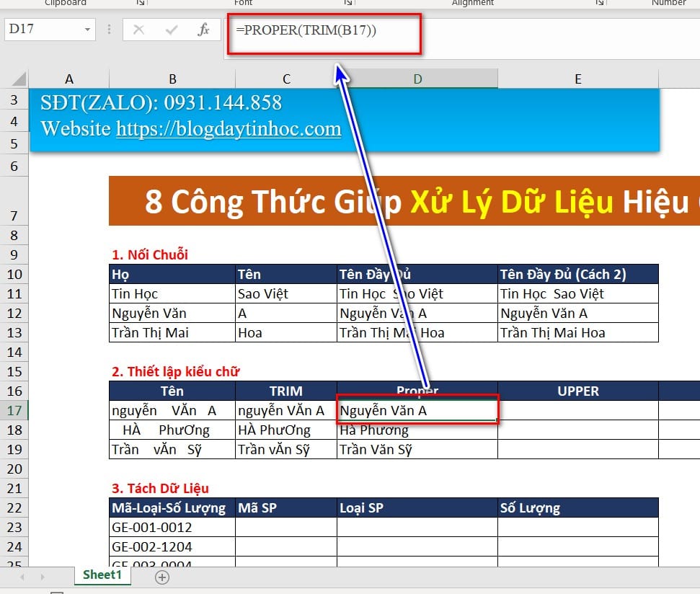Click the '2. Thiết lập kiểu chữ' title
The width and height of the screenshot is (700, 594).
pos(175,372)
